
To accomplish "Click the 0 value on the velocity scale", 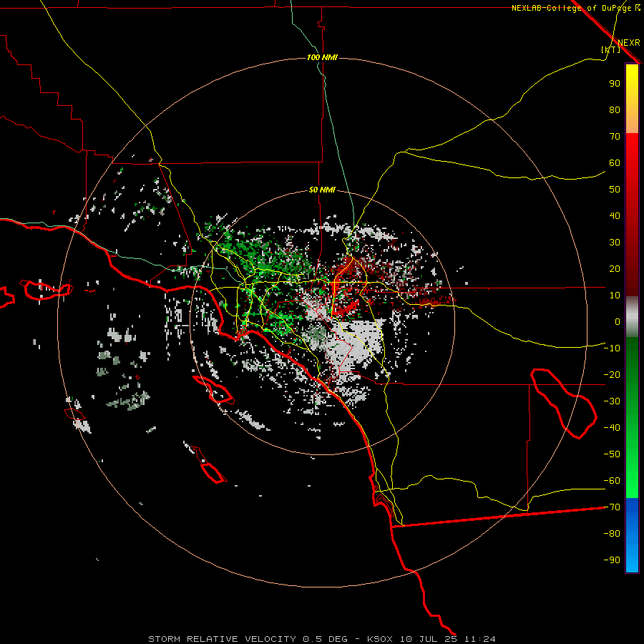I will (x=618, y=322).
